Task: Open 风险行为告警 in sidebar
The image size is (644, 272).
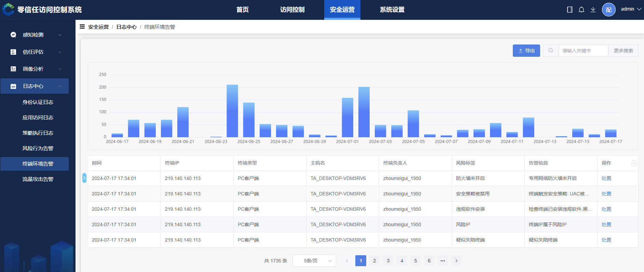Action: 38,148
